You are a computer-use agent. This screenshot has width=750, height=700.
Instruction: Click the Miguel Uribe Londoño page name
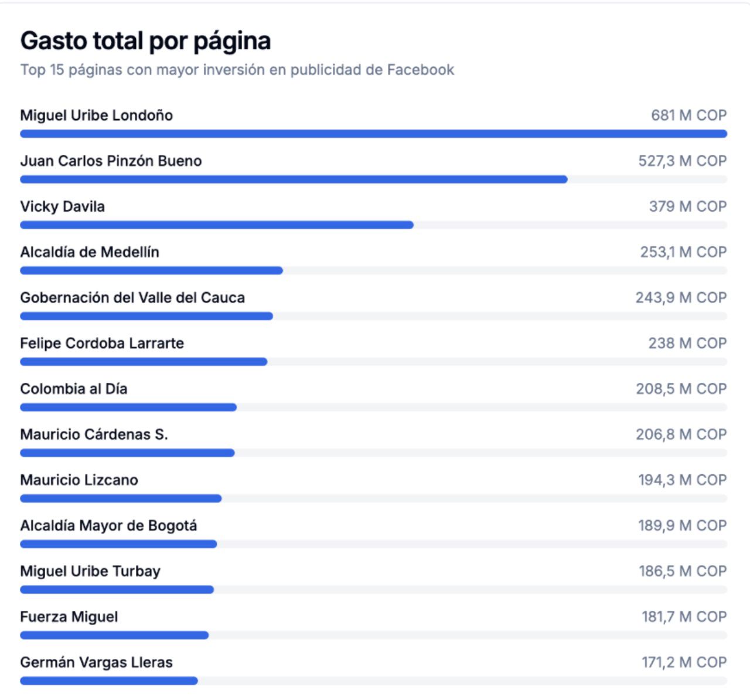96,115
